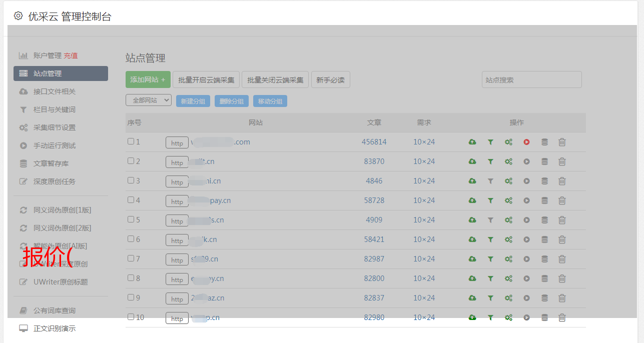Click the 新建分组 button
The height and width of the screenshot is (343, 644).
pyautogui.click(x=193, y=101)
